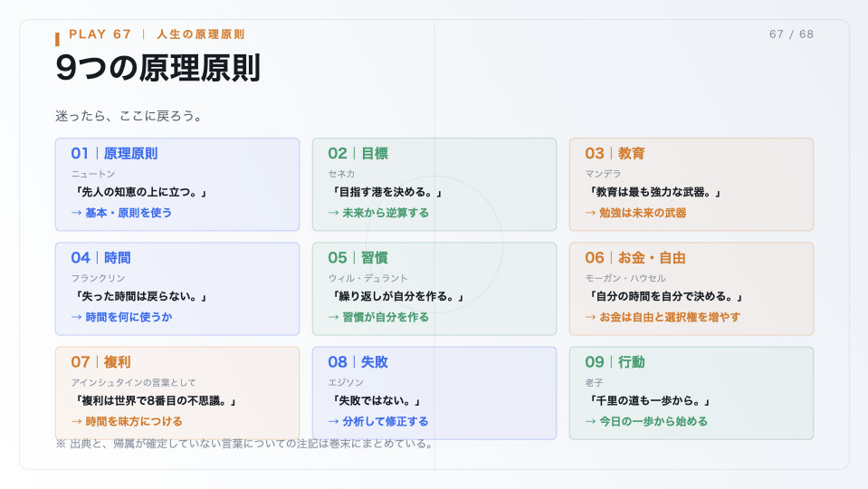868x489 pixels.
Task: Click the page counter 67 / 68
Action: (791, 34)
